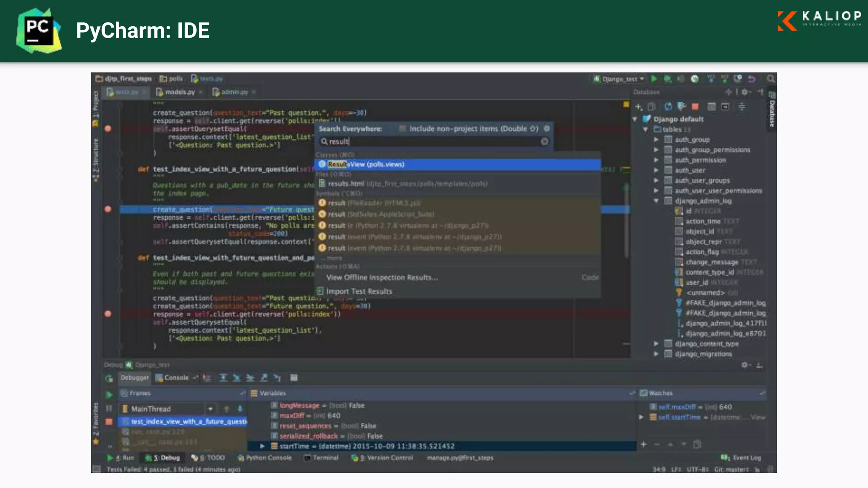Select test_index_view_with_a_future_question frame
Viewport: 868px width, 488px height.
click(183, 421)
